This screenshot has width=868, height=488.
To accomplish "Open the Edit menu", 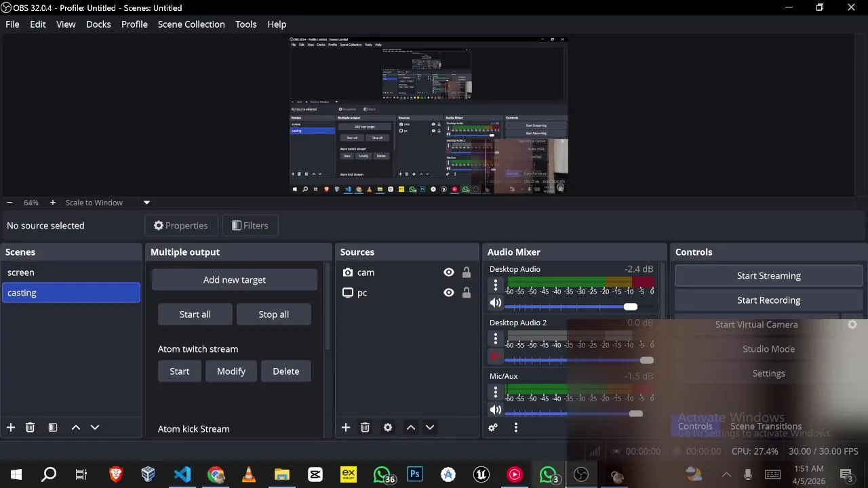I will click(38, 24).
